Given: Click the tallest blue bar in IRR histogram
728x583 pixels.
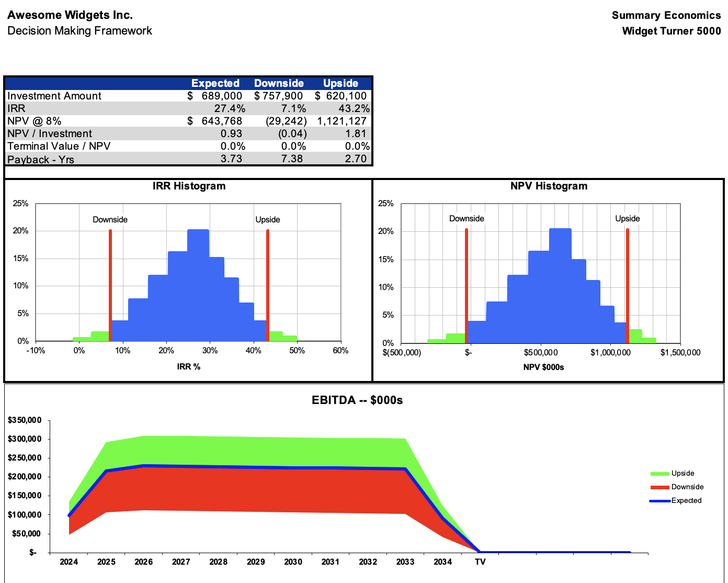Looking at the screenshot, I should [x=198, y=285].
